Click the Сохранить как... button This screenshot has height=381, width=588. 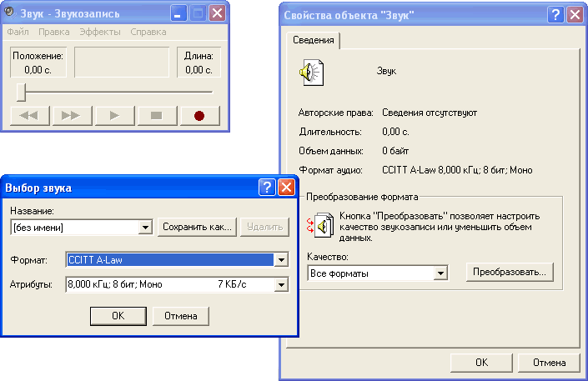coord(197,228)
